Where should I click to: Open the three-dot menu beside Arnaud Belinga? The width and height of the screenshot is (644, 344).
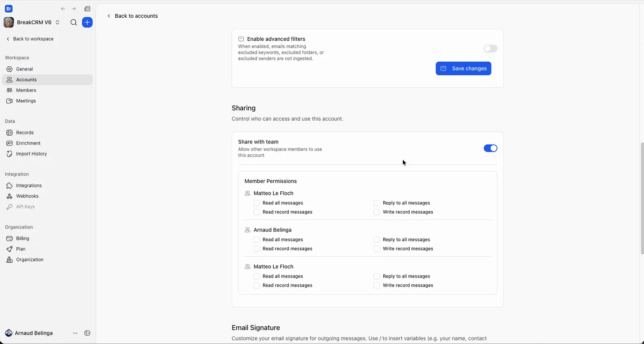coord(75,333)
